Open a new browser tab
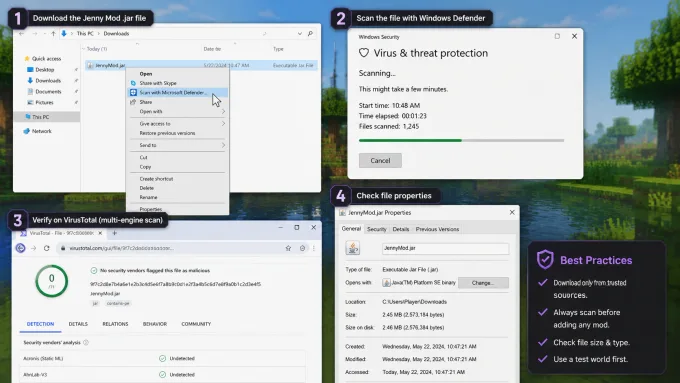 point(114,233)
